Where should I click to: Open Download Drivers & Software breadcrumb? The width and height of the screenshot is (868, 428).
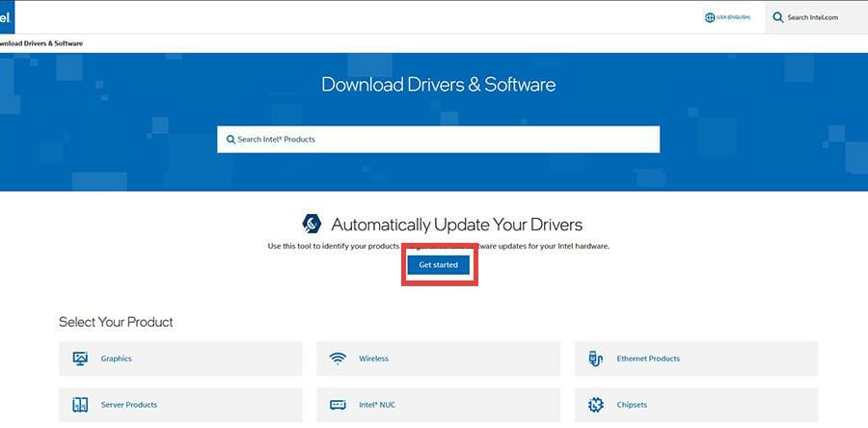click(x=41, y=43)
